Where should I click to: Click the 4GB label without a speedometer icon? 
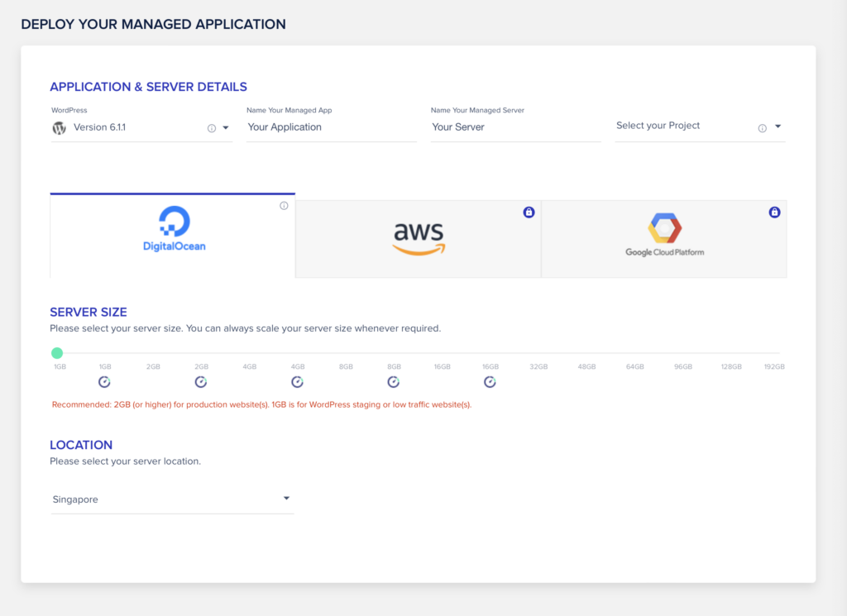tap(250, 366)
